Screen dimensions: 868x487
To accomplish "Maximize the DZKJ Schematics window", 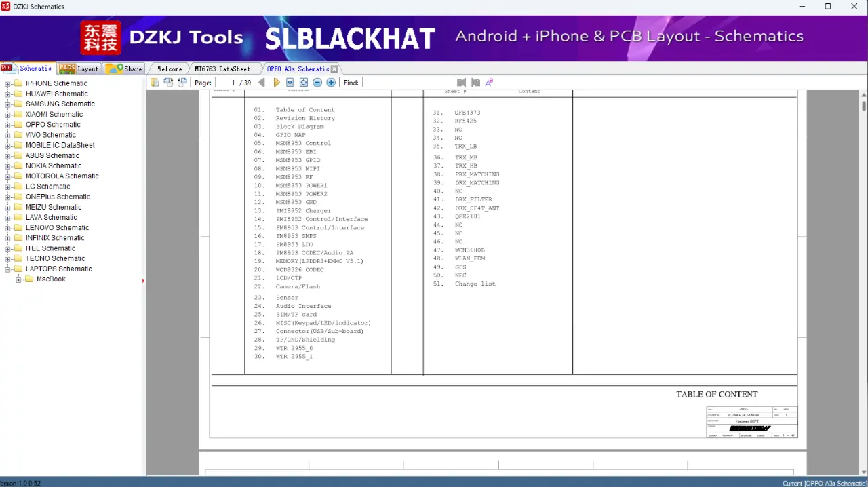I will point(828,7).
